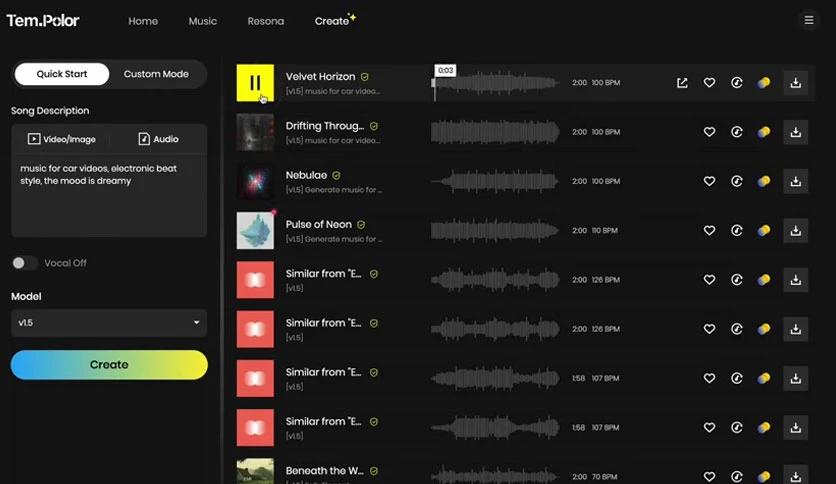Edit the song description text field

pyautogui.click(x=109, y=195)
